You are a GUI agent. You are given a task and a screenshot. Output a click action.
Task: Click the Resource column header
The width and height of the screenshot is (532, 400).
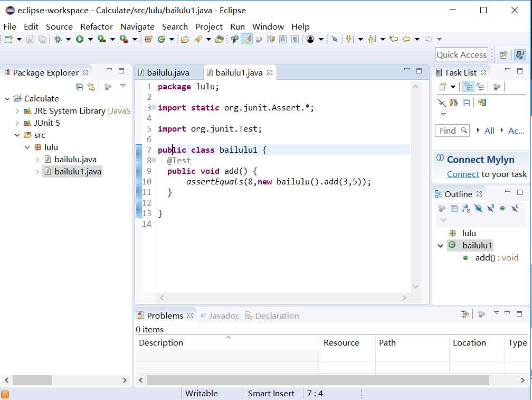click(x=348, y=342)
